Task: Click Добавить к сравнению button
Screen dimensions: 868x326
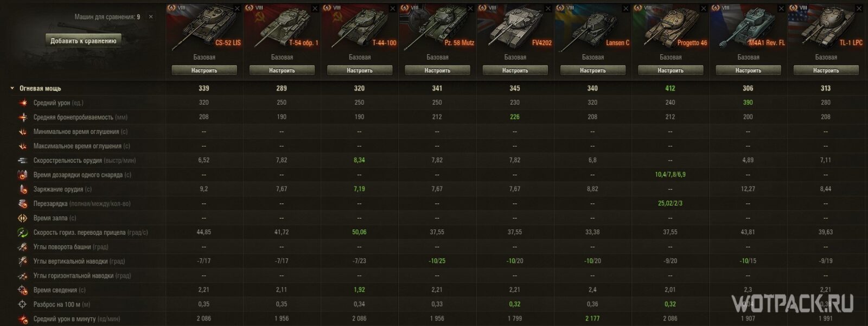Action: [x=84, y=41]
